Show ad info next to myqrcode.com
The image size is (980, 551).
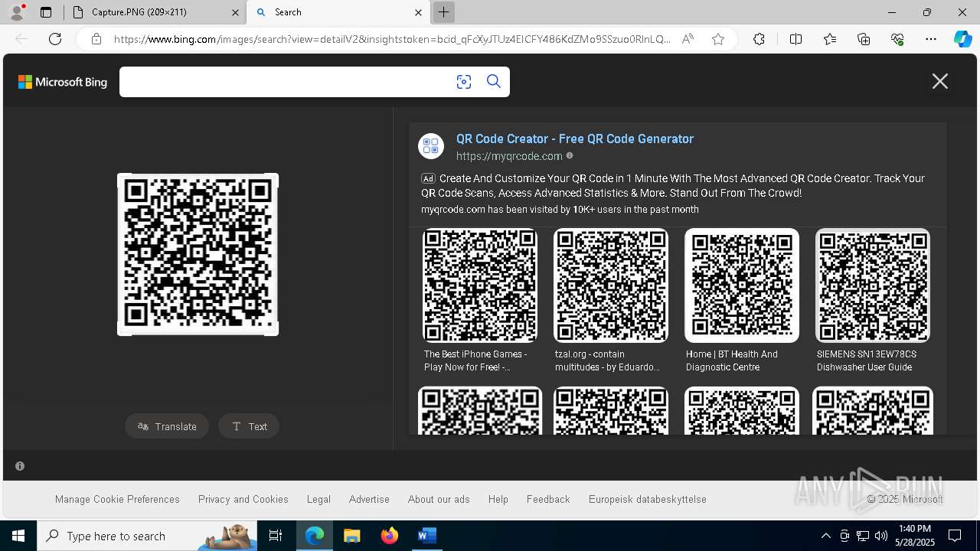point(570,155)
